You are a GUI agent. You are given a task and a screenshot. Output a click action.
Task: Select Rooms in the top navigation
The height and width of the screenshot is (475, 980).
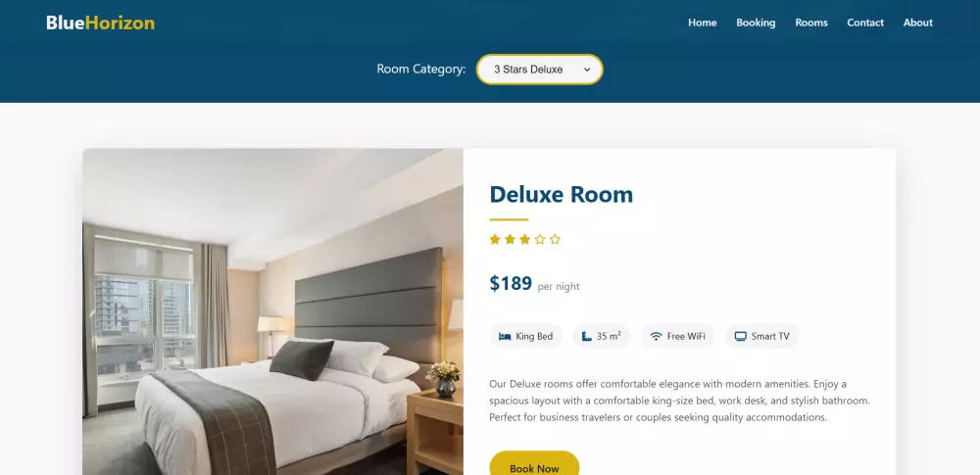pos(811,23)
